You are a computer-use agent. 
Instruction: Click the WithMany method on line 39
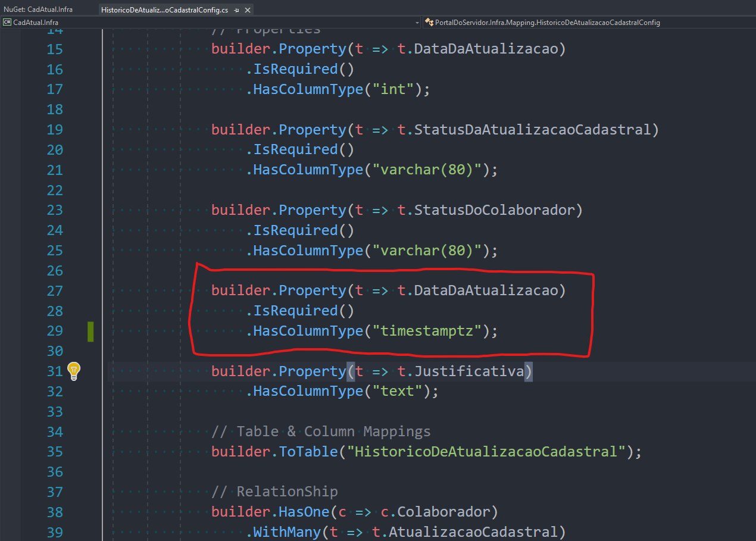pos(288,532)
